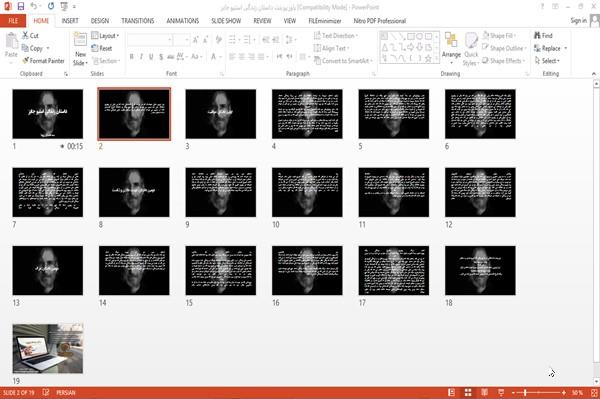Increase the font size
Image resolution: width=600 pixels, height=399 pixels.
point(196,39)
